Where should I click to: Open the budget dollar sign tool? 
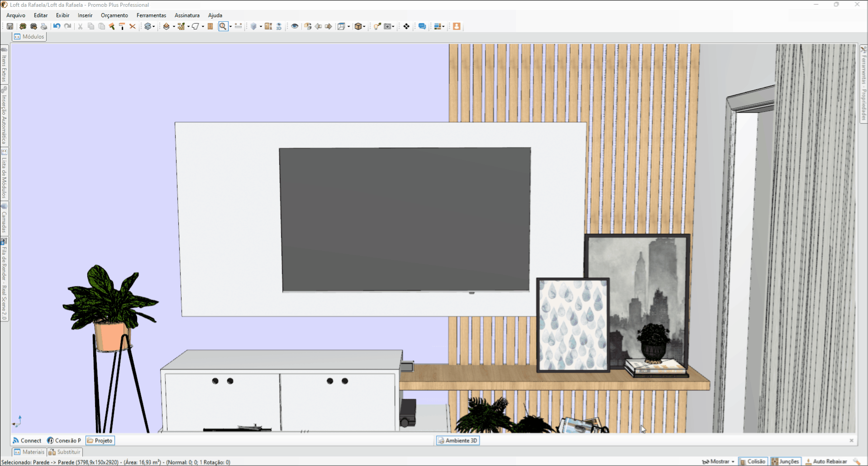click(148, 26)
